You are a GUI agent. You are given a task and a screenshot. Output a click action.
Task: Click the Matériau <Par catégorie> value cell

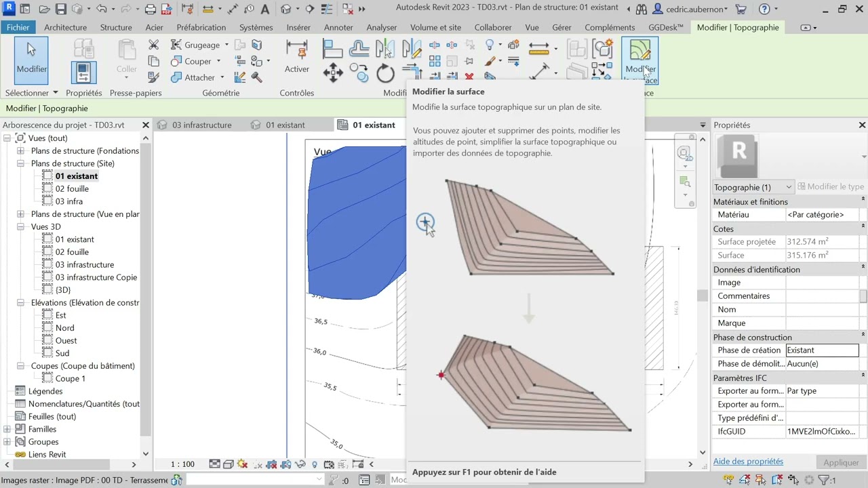[822, 215]
